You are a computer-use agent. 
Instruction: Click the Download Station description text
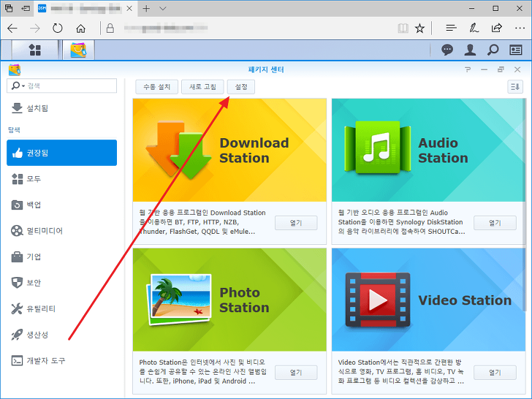[x=202, y=222]
